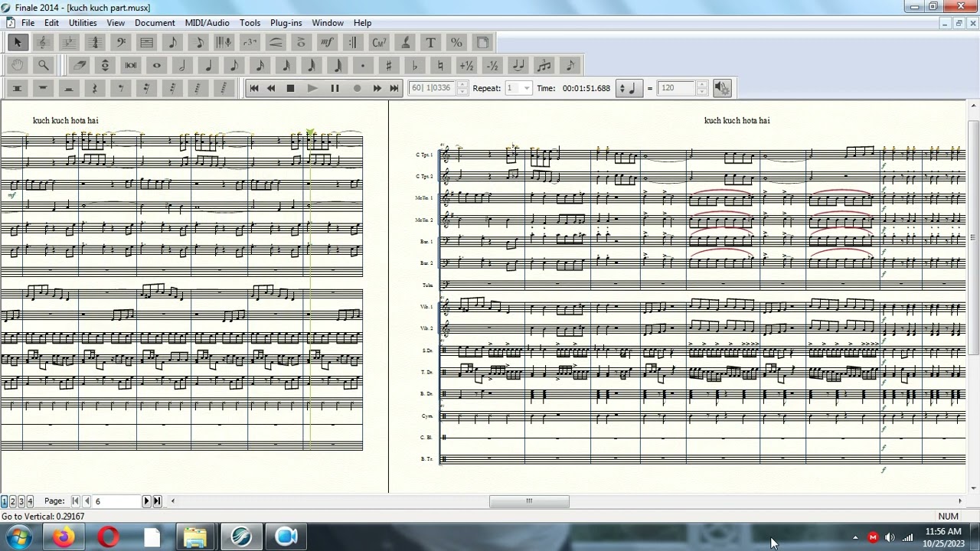Open the Document menu

coord(155,23)
